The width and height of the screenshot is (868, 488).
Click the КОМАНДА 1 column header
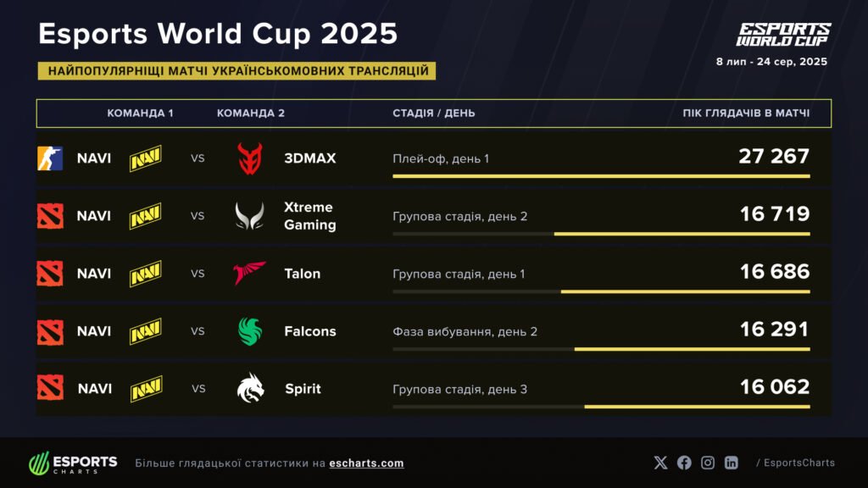tap(140, 113)
